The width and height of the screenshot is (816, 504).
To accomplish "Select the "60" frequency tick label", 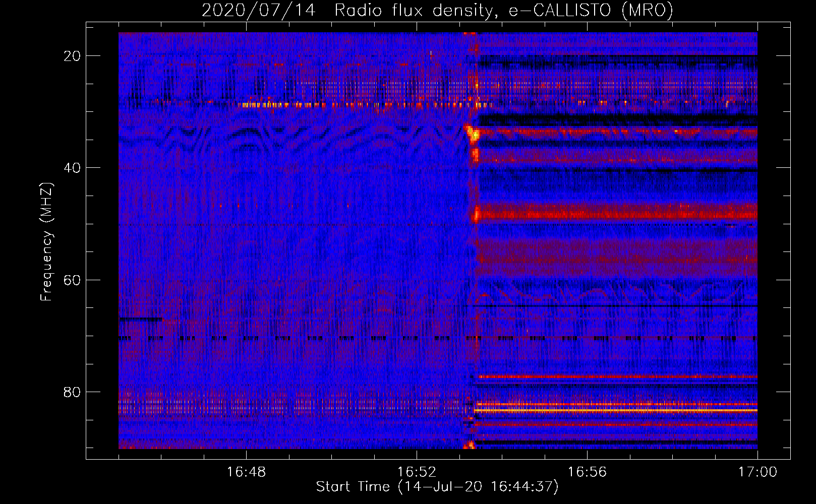I will (x=73, y=280).
